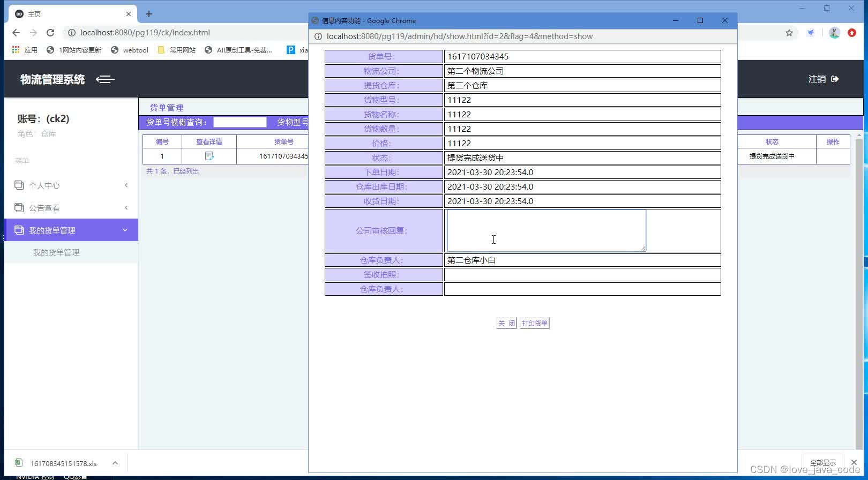Click the popup site info icon
The image size is (868, 480).
pyautogui.click(x=318, y=36)
